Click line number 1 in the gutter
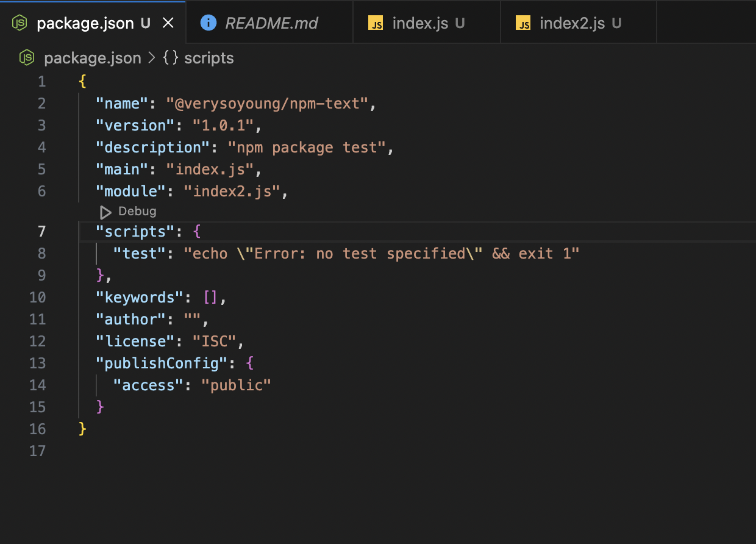The width and height of the screenshot is (756, 544). 42,82
